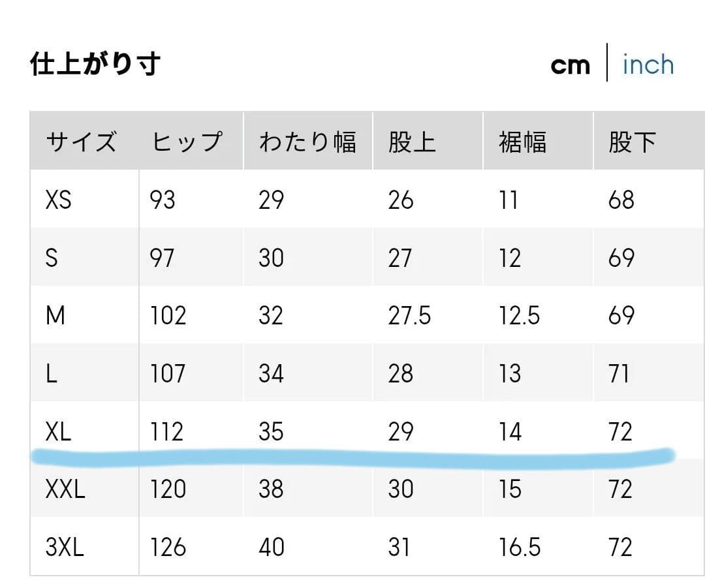Image resolution: width=705 pixels, height=588 pixels.
Task: Select the 3XL hem width 16.5
Action: coord(520,547)
